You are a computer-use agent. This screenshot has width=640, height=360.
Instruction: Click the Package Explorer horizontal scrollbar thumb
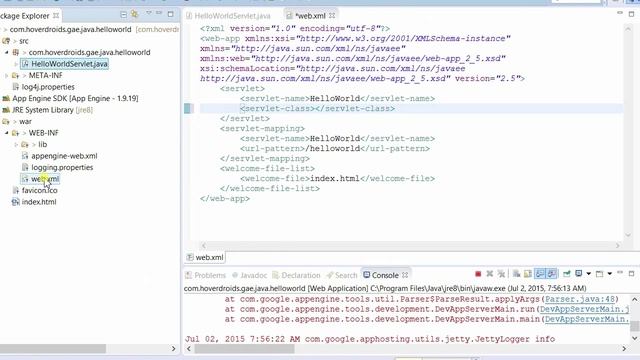point(53,349)
